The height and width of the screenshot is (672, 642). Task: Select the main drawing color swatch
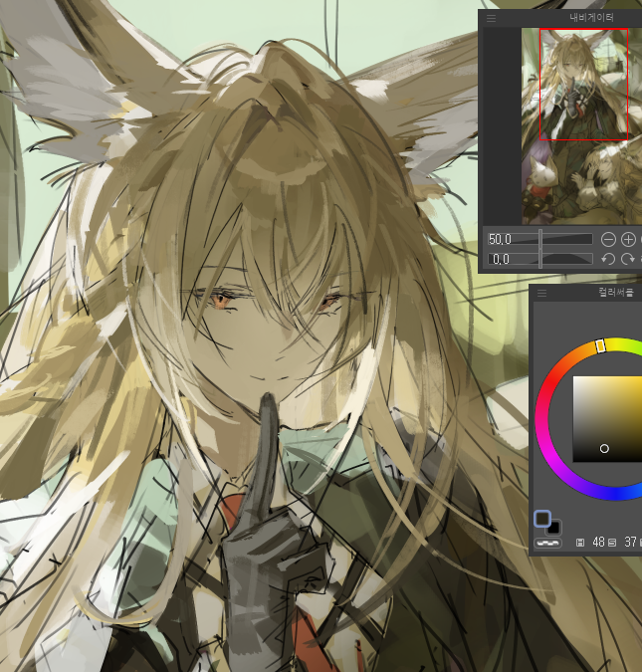542,519
